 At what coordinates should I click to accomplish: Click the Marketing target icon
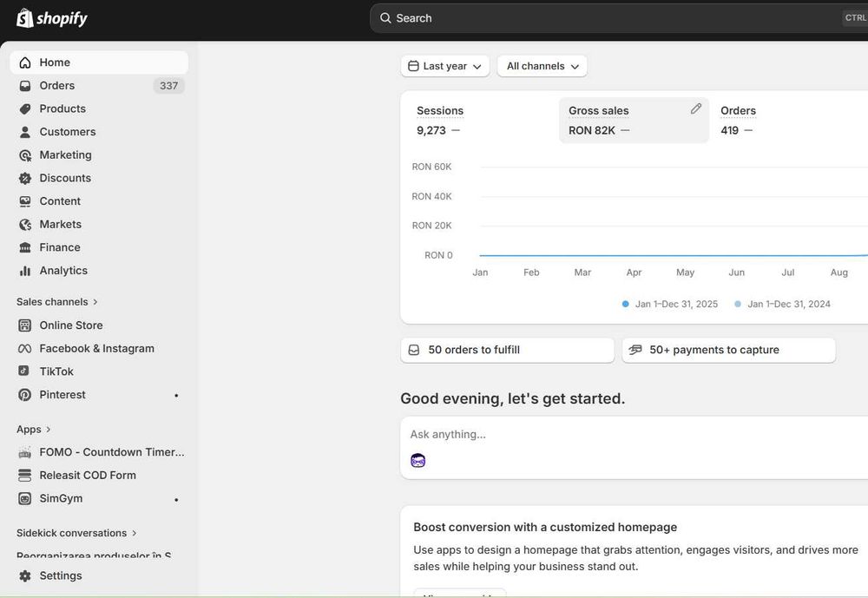pos(24,155)
